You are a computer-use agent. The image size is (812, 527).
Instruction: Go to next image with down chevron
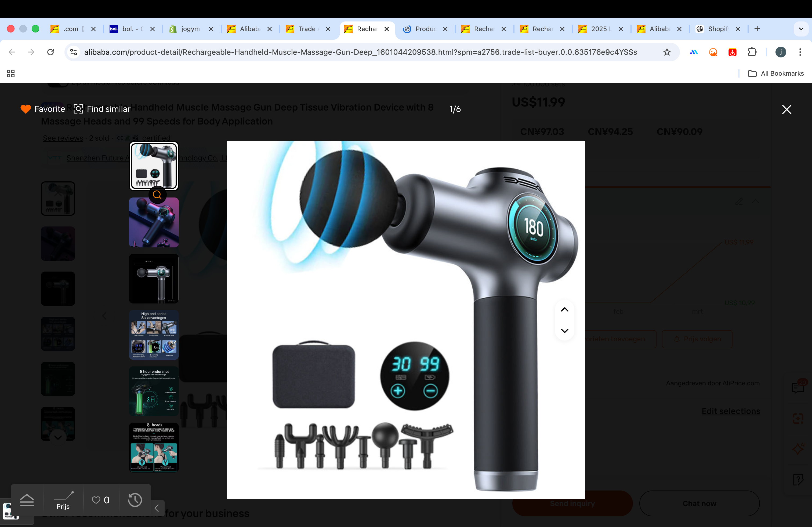565,331
